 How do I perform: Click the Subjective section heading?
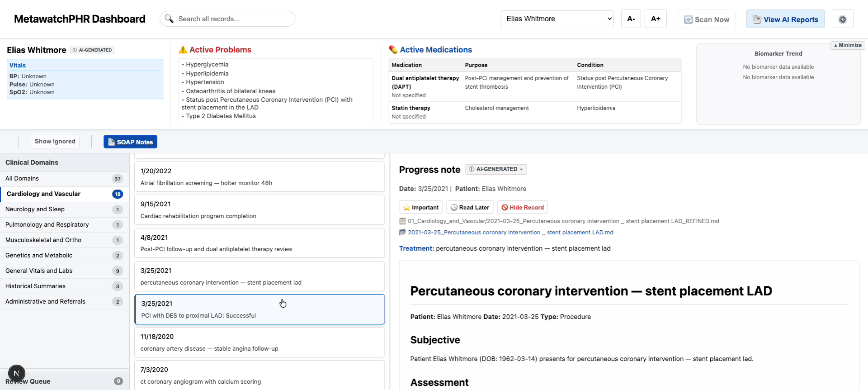coord(435,340)
